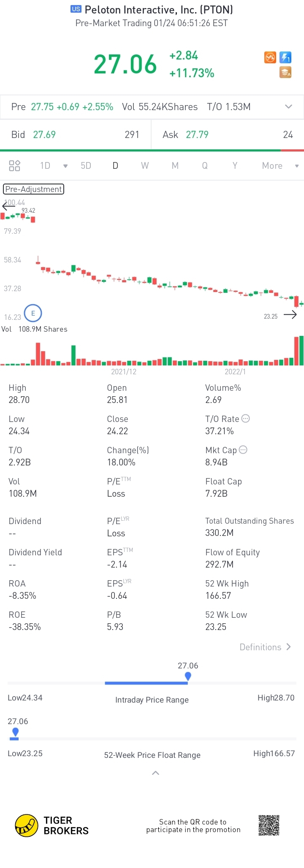Screen dimensions: 304x868
Task: Open Mkt Cap info bubble icon
Action: pyautogui.click(x=243, y=450)
